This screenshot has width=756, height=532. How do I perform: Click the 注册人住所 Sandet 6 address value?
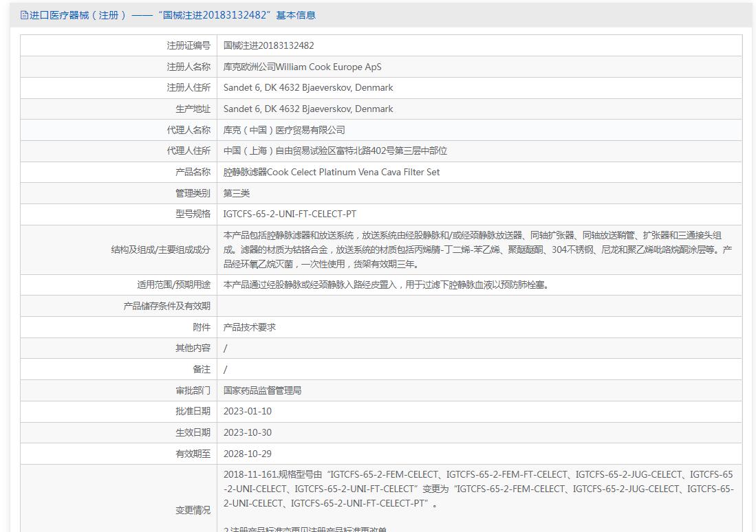308,88
